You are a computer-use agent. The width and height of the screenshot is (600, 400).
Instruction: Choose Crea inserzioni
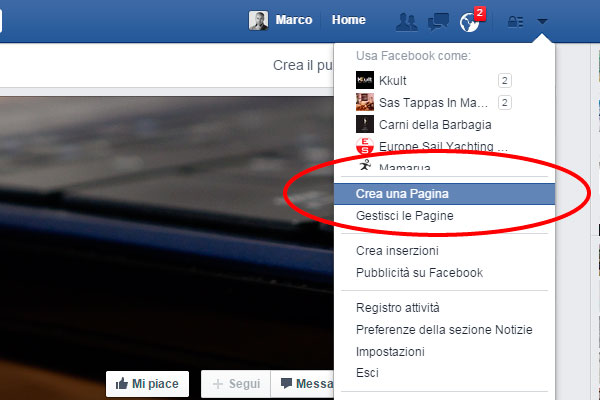[x=444, y=251]
